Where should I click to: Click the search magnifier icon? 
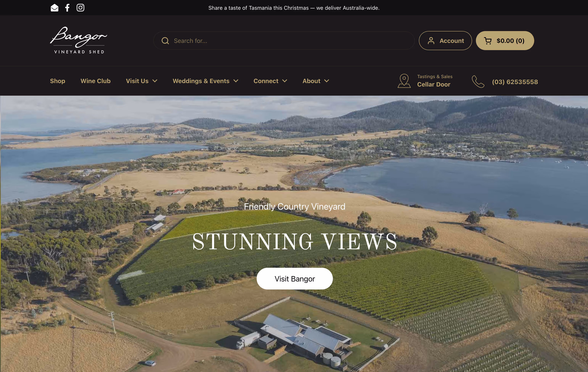point(165,41)
